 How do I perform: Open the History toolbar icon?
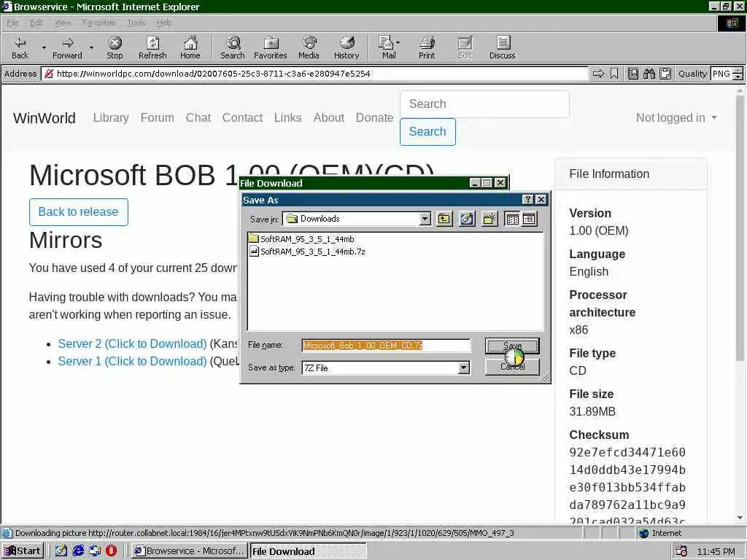347,47
